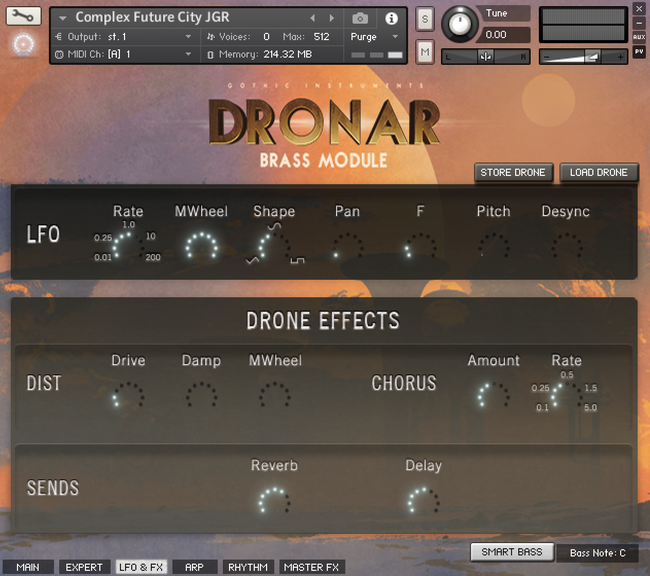The height and width of the screenshot is (576, 650).
Task: Click the LFO MWheel knob
Action: pos(201,246)
